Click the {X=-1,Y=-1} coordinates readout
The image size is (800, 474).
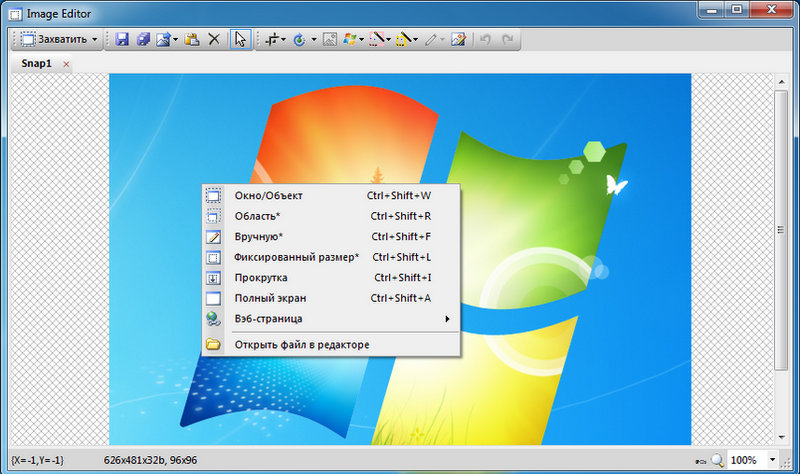tap(37, 460)
